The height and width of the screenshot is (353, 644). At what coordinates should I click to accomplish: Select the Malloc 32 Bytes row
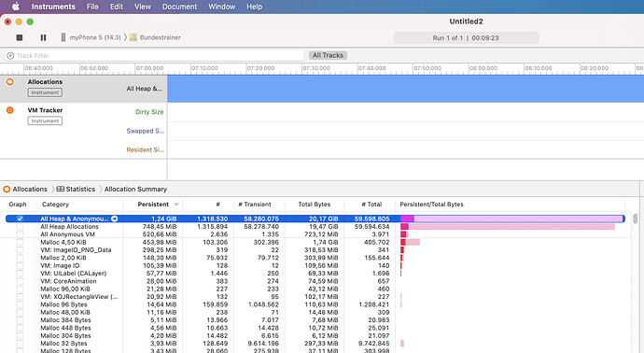[x=315, y=343]
